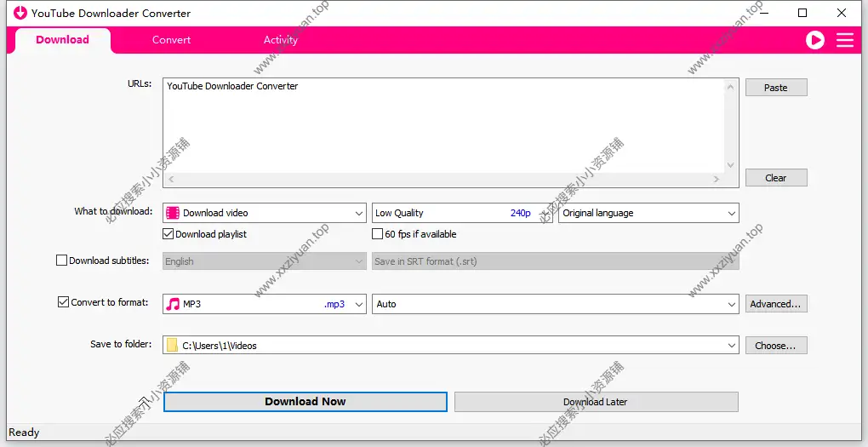
Task: Click the yellow folder icon in save path
Action: coord(172,345)
